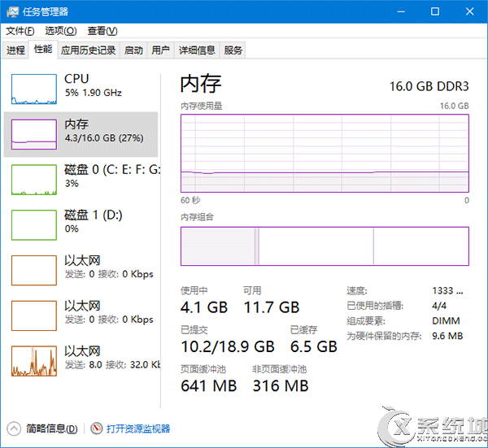Minimize the 任务管理器 window

[401, 12]
